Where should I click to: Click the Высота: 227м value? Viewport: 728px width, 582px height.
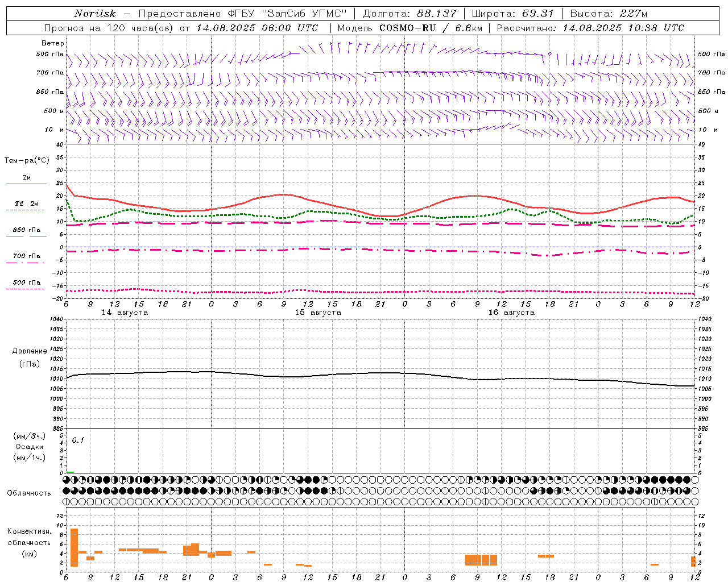click(609, 14)
